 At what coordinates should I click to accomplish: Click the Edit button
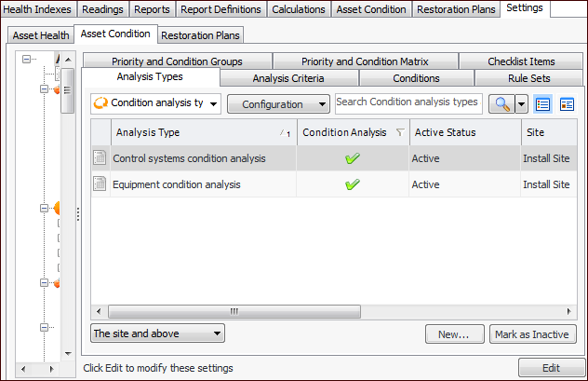coord(551,368)
